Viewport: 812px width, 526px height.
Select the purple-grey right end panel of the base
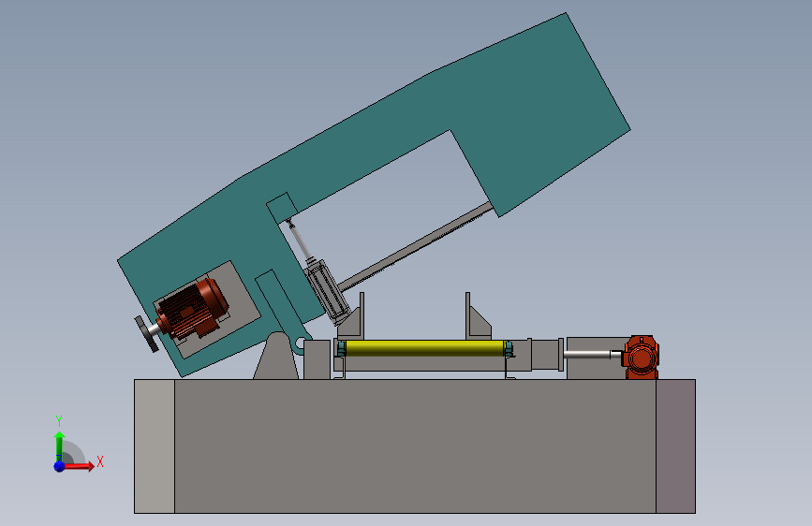coord(676,446)
